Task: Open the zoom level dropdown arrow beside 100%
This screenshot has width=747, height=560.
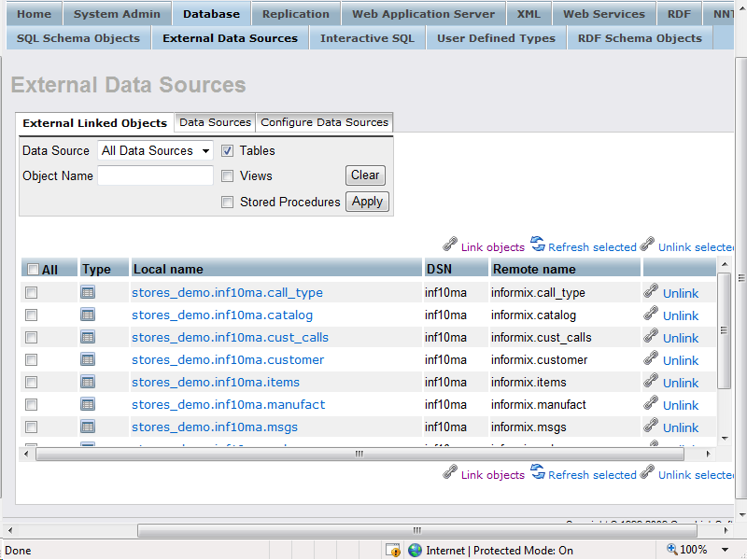Action: 725,550
